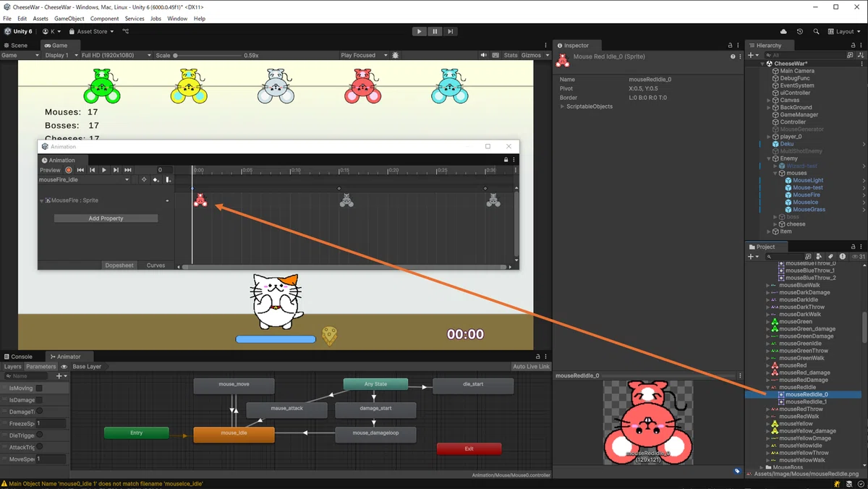Click the keyboard shortcuts icon in the Game view toolbar
868x489 pixels.
point(495,55)
